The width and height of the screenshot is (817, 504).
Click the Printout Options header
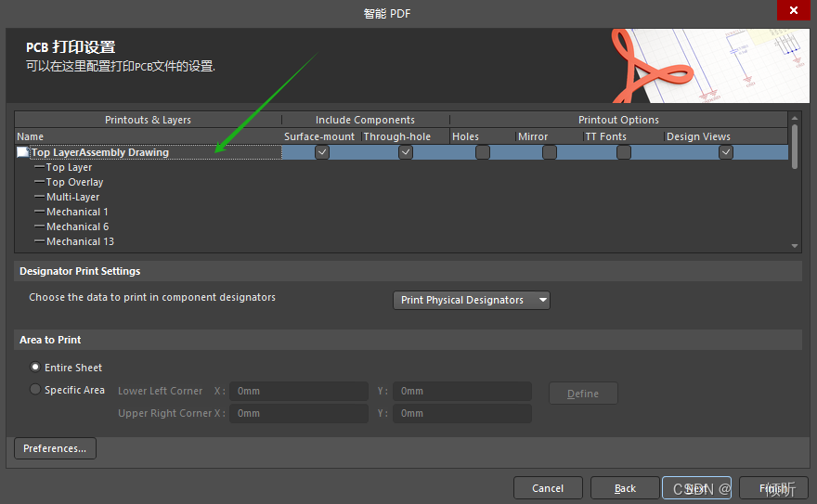618,120
